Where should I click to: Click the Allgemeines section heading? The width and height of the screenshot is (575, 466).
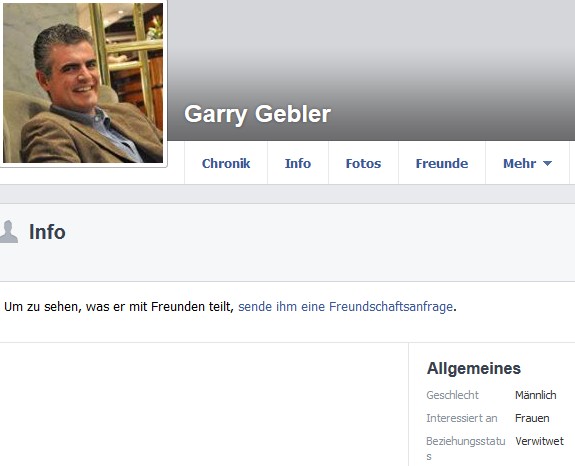click(473, 368)
